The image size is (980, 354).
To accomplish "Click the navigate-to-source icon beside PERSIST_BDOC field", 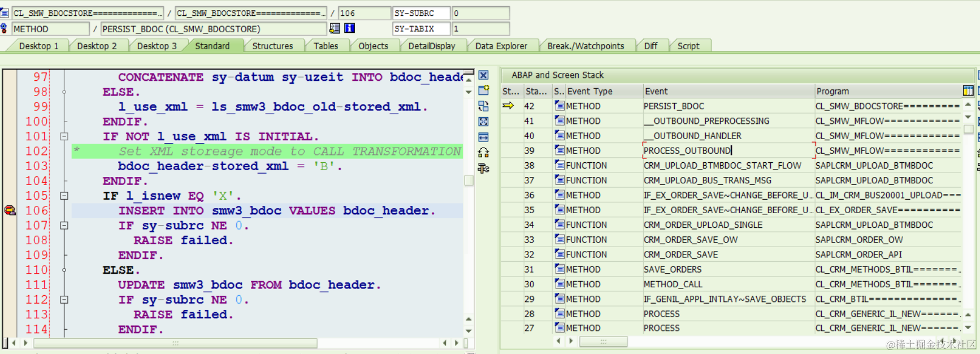I will tap(335, 28).
